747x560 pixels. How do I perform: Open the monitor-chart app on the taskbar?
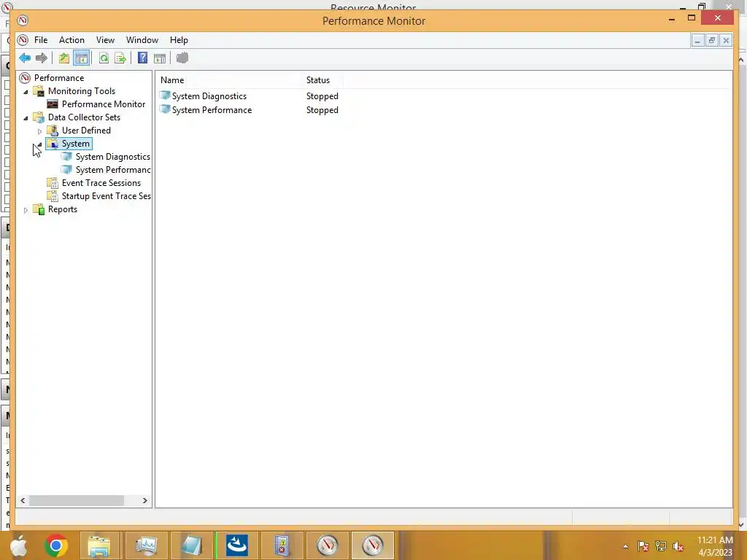click(x=146, y=545)
